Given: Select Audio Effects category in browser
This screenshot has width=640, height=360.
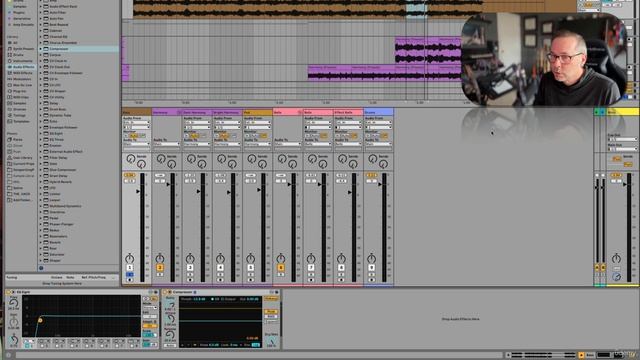Looking at the screenshot, I should coord(21,67).
